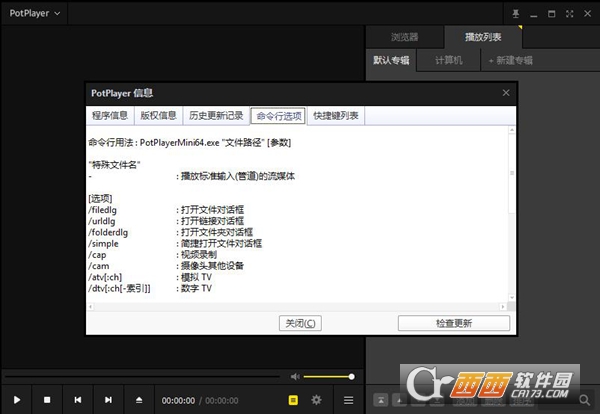Skip to the previous track

coord(77,400)
